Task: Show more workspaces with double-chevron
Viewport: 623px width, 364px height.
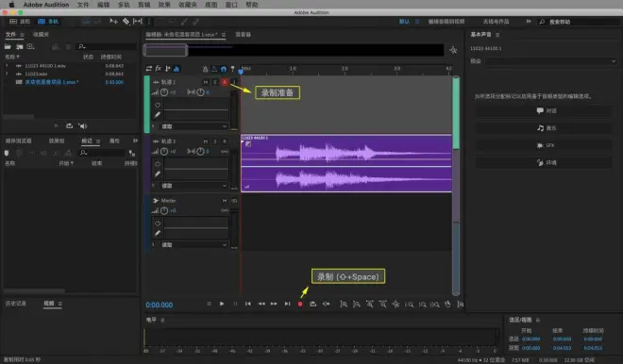Action: click(x=528, y=22)
